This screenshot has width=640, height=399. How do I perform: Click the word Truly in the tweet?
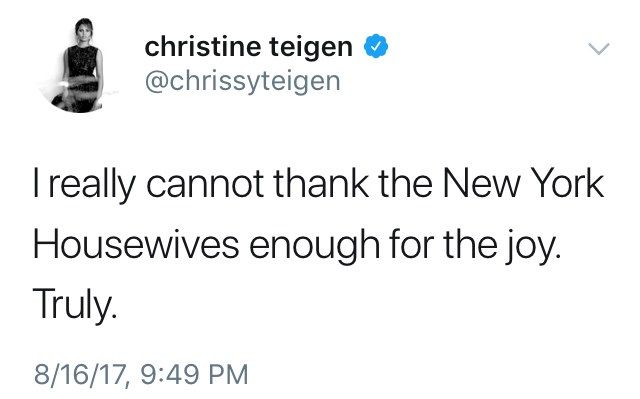pyautogui.click(x=72, y=304)
